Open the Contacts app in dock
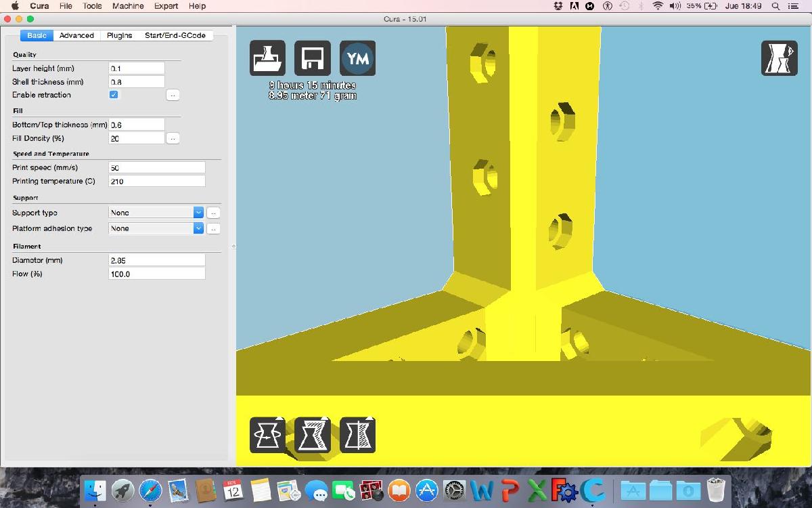 pyautogui.click(x=205, y=489)
